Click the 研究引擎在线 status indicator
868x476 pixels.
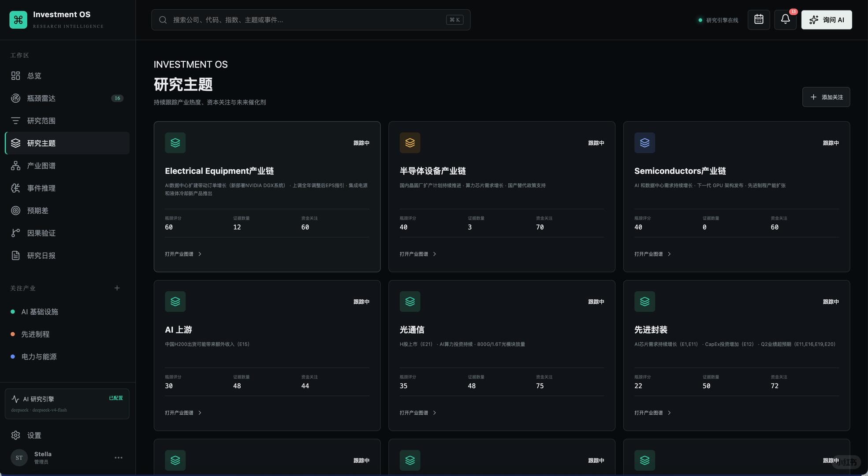pyautogui.click(x=718, y=20)
